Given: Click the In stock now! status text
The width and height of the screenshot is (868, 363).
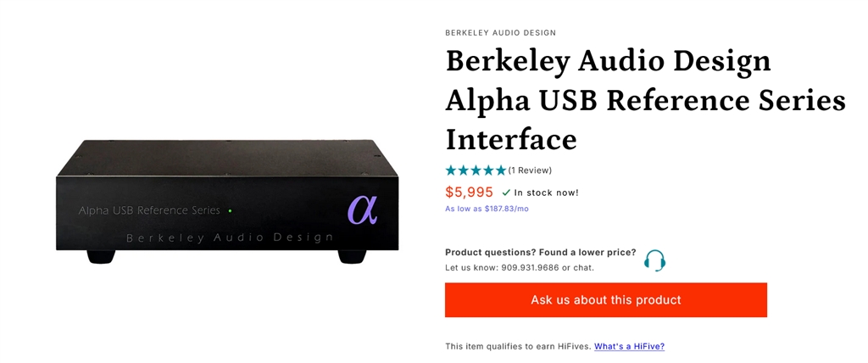Looking at the screenshot, I should point(546,193).
